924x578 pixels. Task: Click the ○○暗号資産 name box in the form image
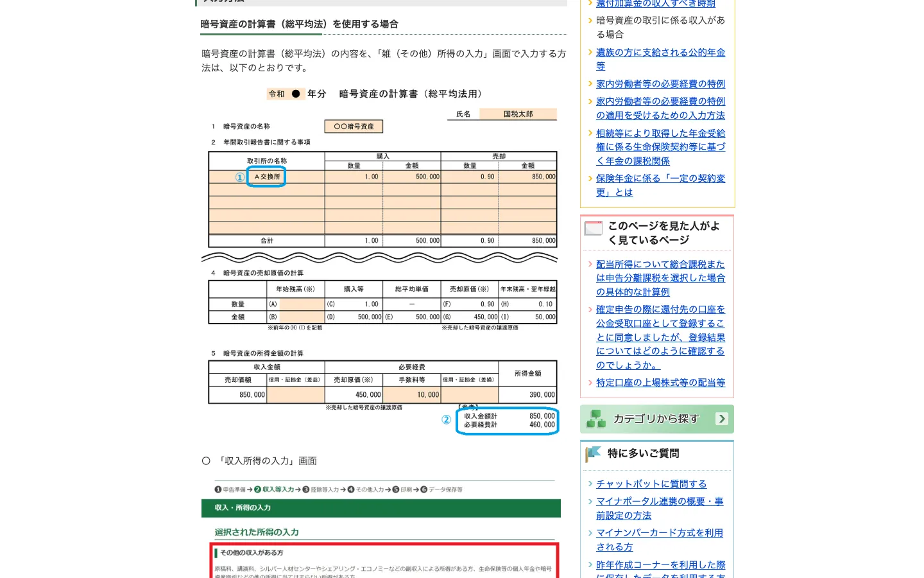point(354,127)
